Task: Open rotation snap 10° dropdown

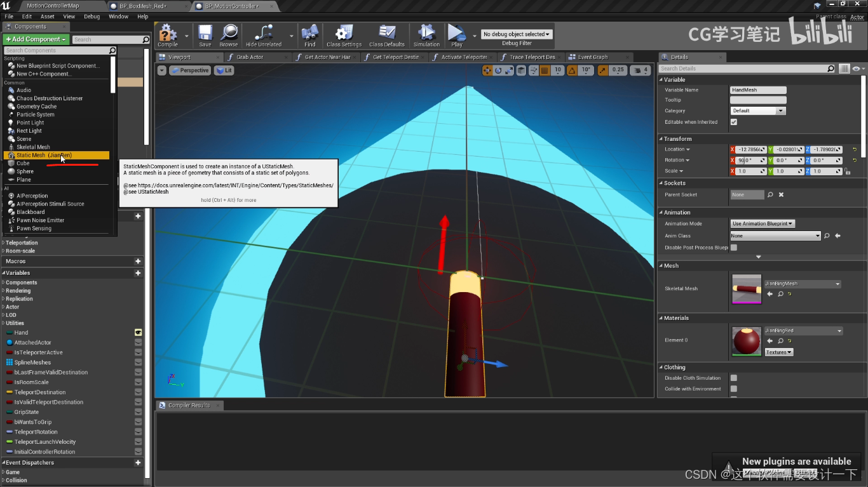Action: 586,70
